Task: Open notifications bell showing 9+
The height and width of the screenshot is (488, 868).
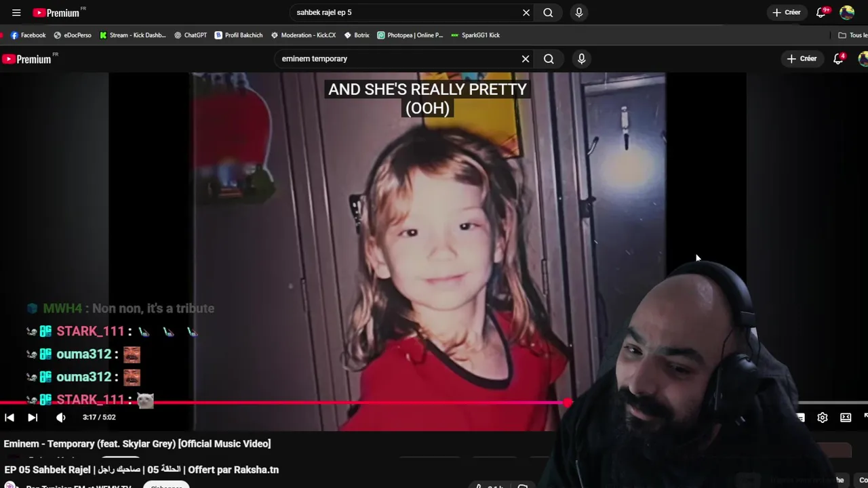Action: (x=822, y=12)
